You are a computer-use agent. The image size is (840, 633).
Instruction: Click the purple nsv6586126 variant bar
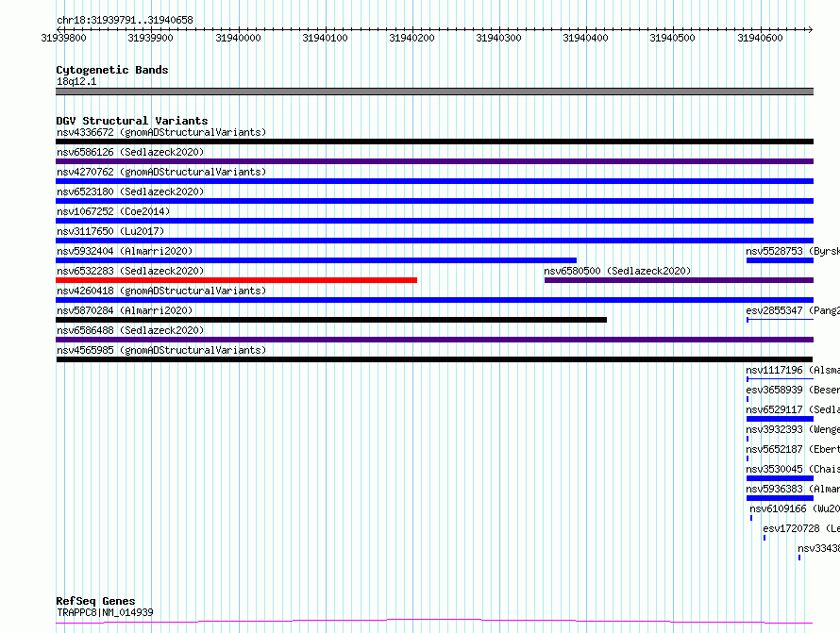tap(434, 161)
